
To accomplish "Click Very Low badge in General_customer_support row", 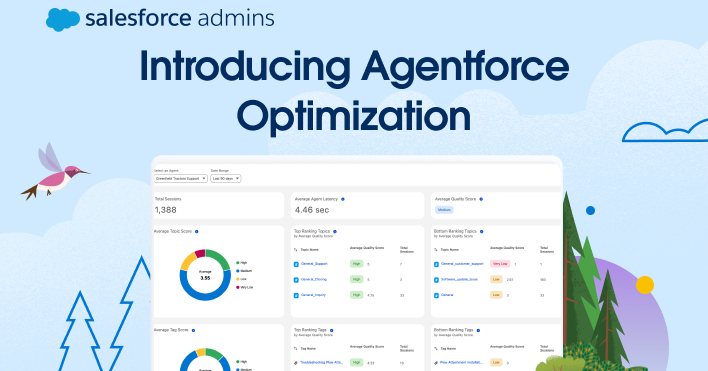I will pyautogui.click(x=500, y=264).
